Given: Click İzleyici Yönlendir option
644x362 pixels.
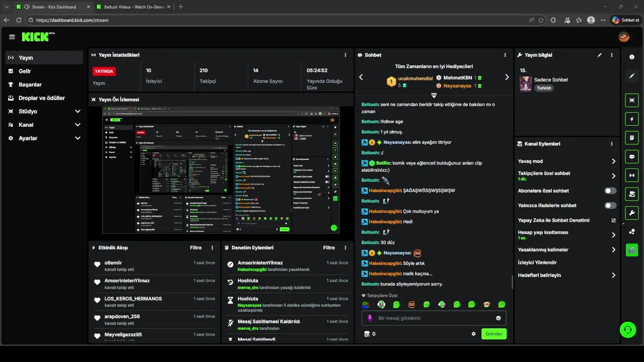Looking at the screenshot, I should tap(537, 262).
